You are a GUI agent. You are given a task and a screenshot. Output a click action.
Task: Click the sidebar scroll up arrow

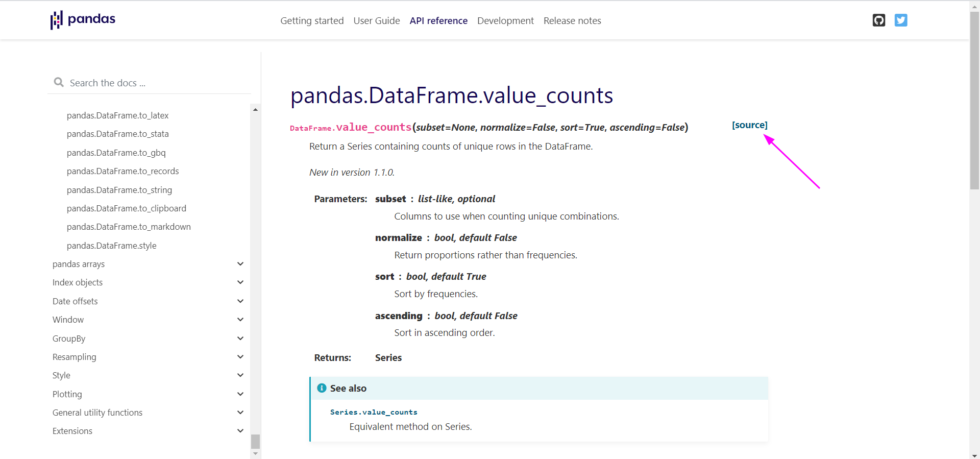[x=256, y=109]
